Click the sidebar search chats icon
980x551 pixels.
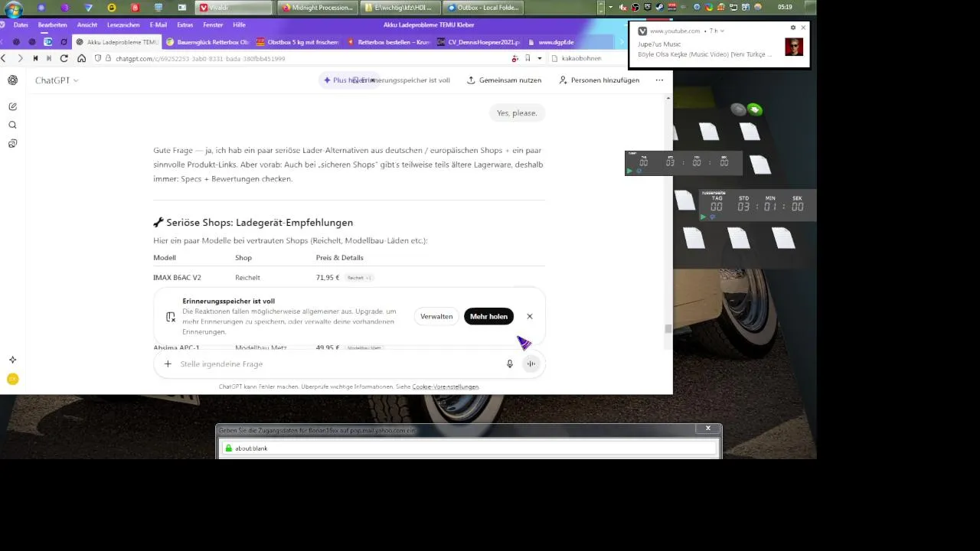pos(12,125)
